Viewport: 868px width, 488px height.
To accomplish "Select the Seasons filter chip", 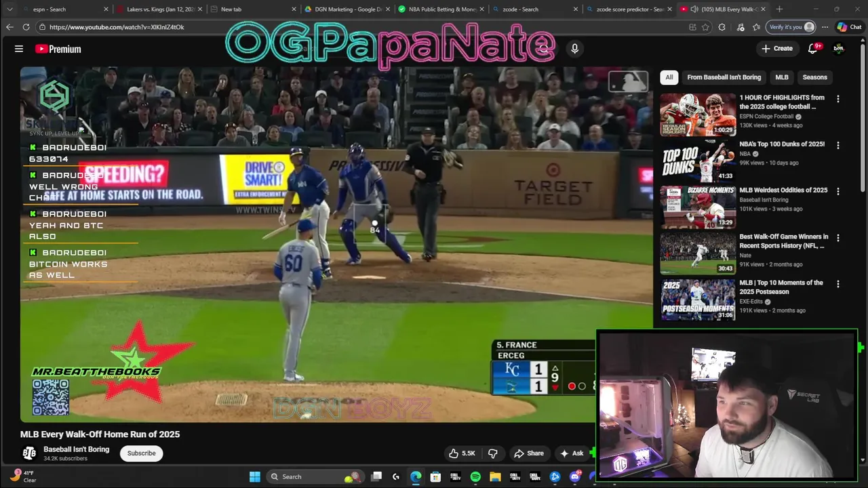I will pos(814,77).
